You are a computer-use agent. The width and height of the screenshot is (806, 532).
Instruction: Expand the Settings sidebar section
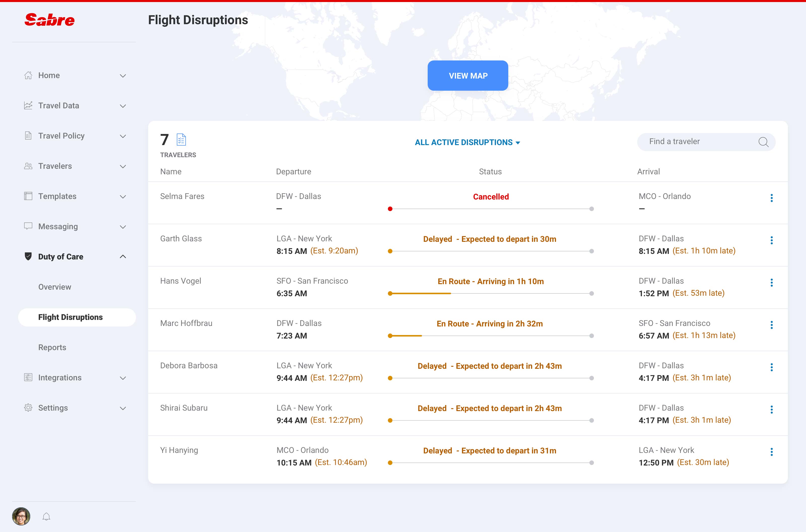point(123,408)
